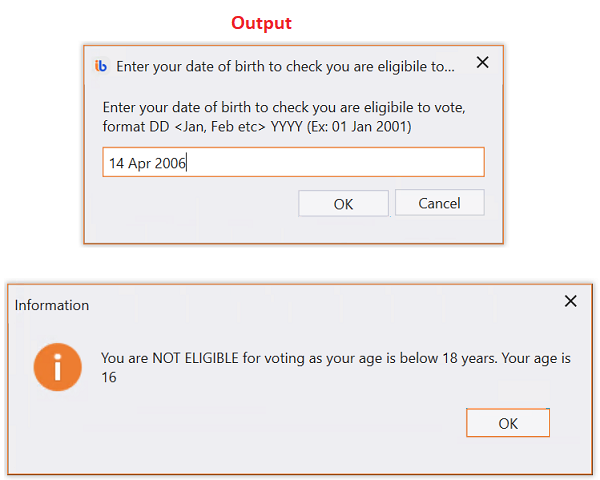Close the Information message dialog
600x480 pixels.
(571, 301)
